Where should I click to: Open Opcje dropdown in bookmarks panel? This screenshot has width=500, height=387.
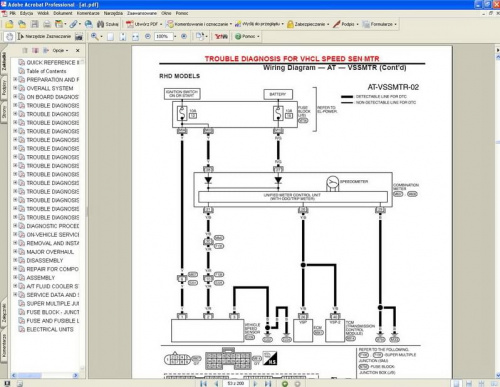coord(60,50)
